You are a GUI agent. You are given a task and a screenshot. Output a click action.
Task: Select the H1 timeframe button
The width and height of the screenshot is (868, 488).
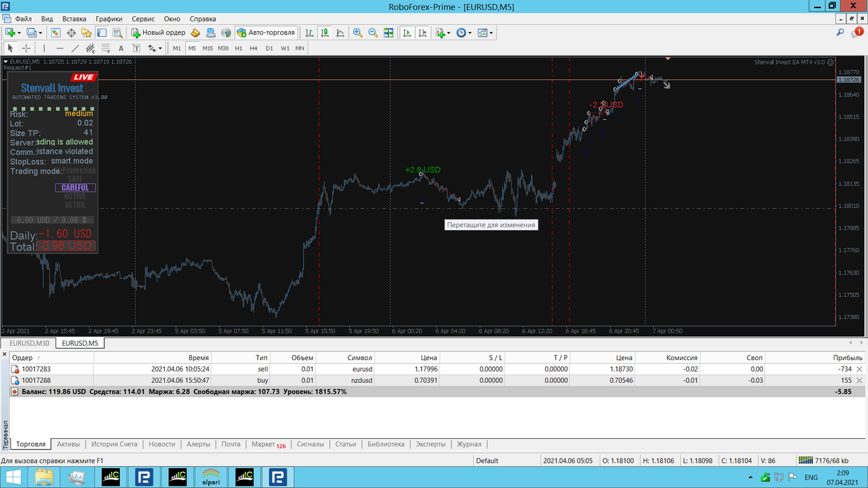(x=238, y=48)
